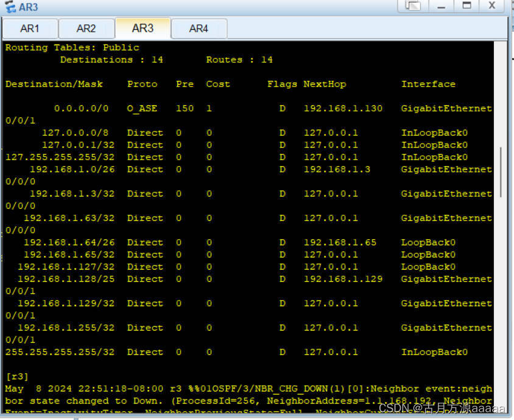The image size is (514, 420).
Task: Click the Flags column header
Action: pos(282,84)
